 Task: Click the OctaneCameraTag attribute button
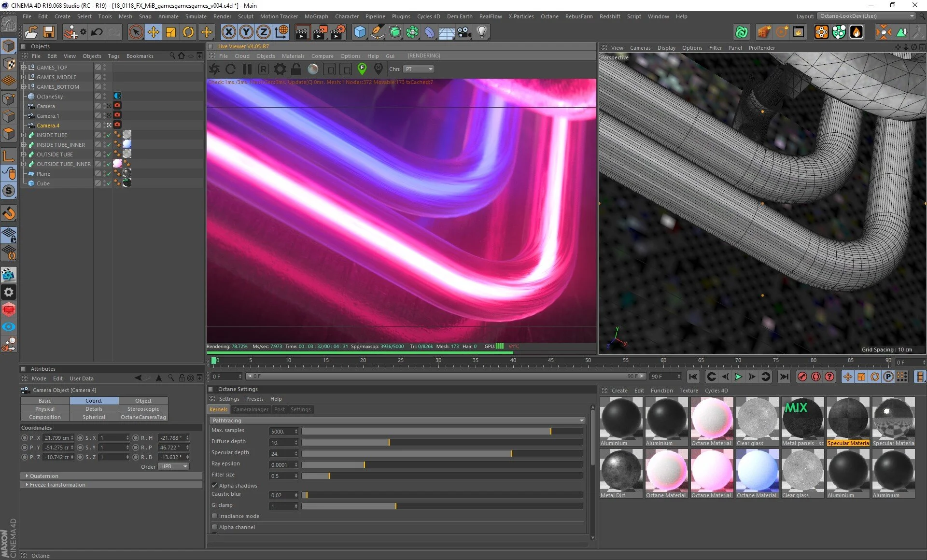143,417
